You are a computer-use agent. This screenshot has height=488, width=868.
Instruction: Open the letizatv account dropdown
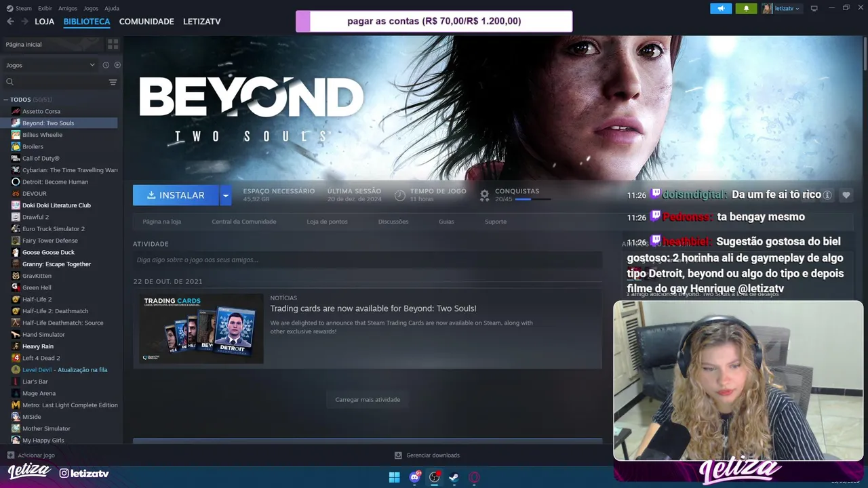(781, 8)
